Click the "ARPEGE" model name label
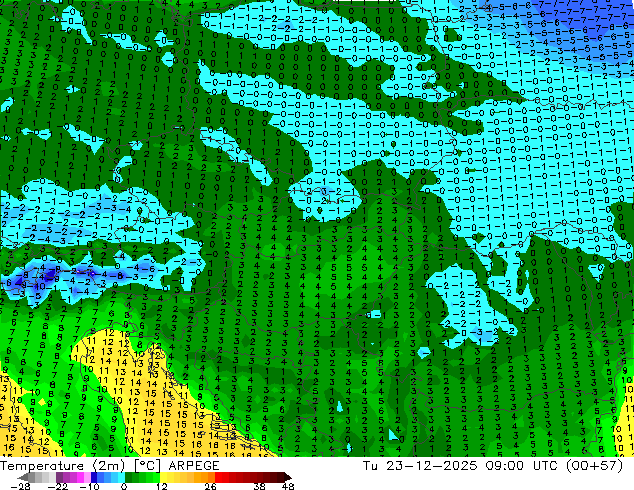The image size is (634, 490). click(x=194, y=466)
